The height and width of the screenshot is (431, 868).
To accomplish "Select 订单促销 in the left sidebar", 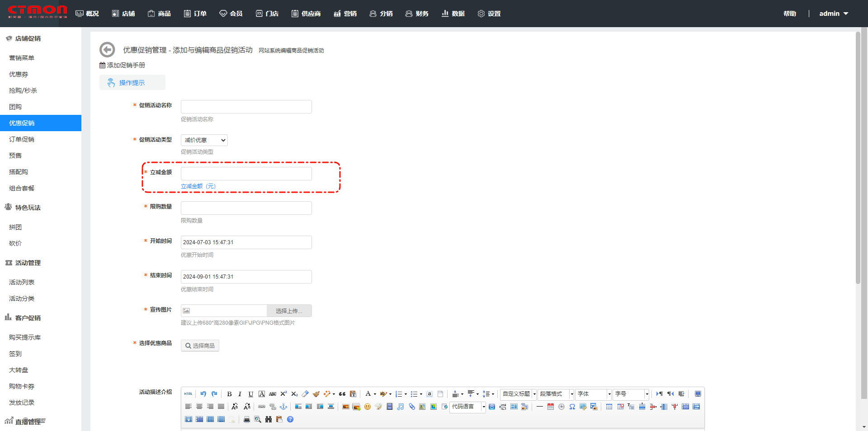I will (22, 139).
